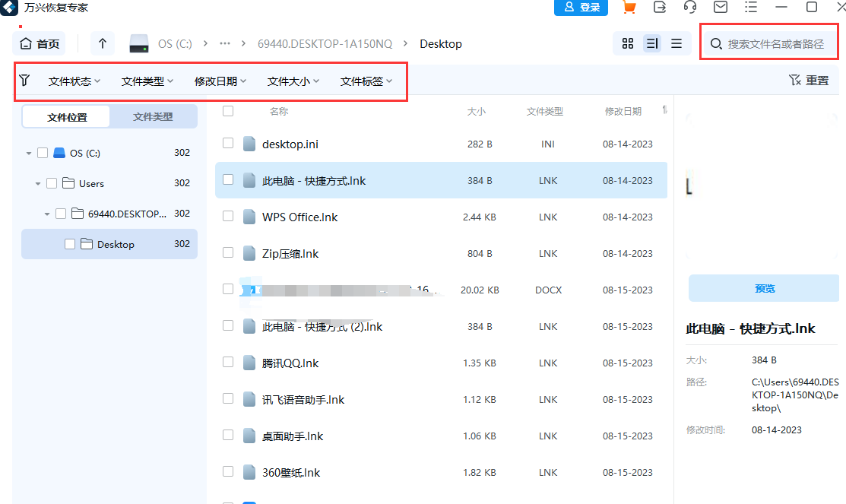This screenshot has height=504, width=846.
Task: Open the shopping cart icon
Action: (629, 8)
